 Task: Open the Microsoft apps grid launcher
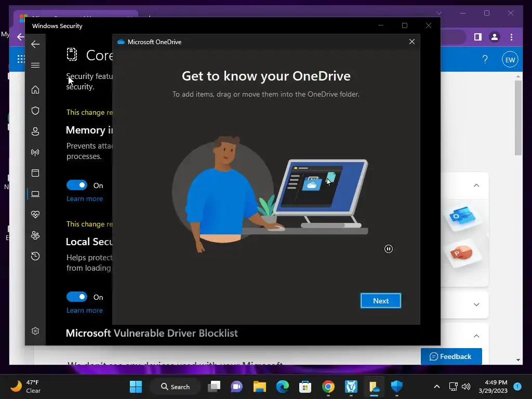tap(21, 59)
